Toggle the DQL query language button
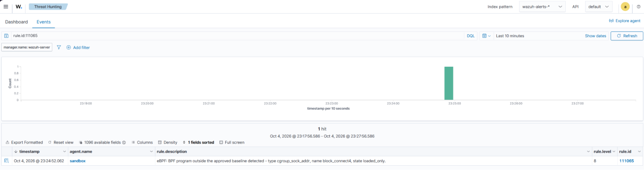Viewport: 644px width, 170px height. [x=471, y=36]
